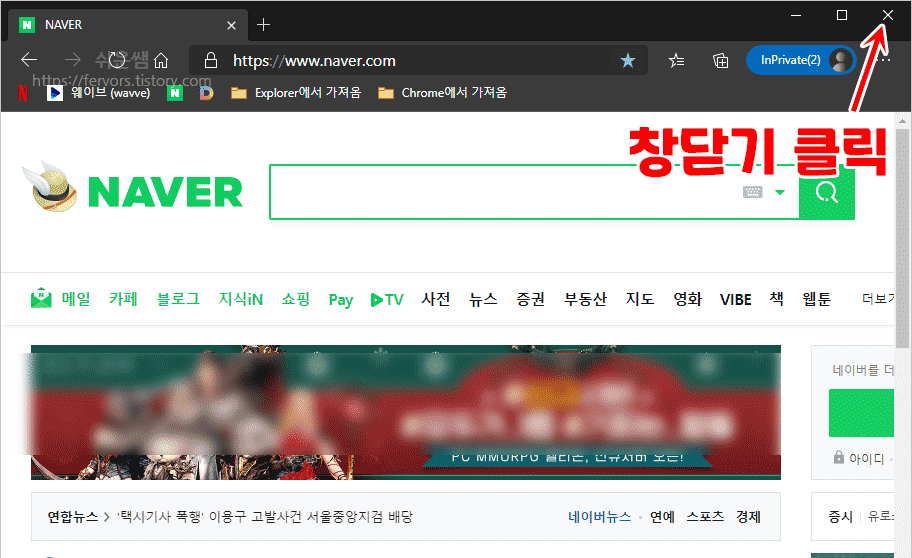Open the Daum D bookmark icon
Viewport: 912px width, 558px height.
coord(206,93)
